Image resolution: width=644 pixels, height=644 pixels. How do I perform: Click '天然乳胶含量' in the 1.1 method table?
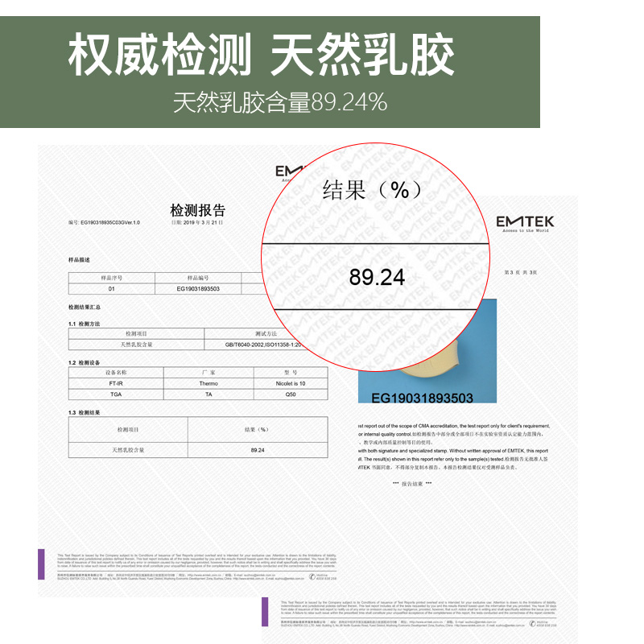point(136,345)
